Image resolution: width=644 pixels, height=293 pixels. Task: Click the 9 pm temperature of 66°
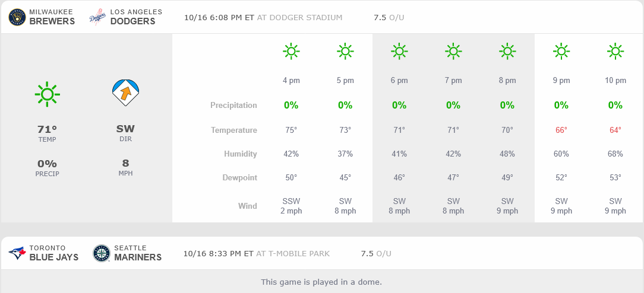[561, 130]
